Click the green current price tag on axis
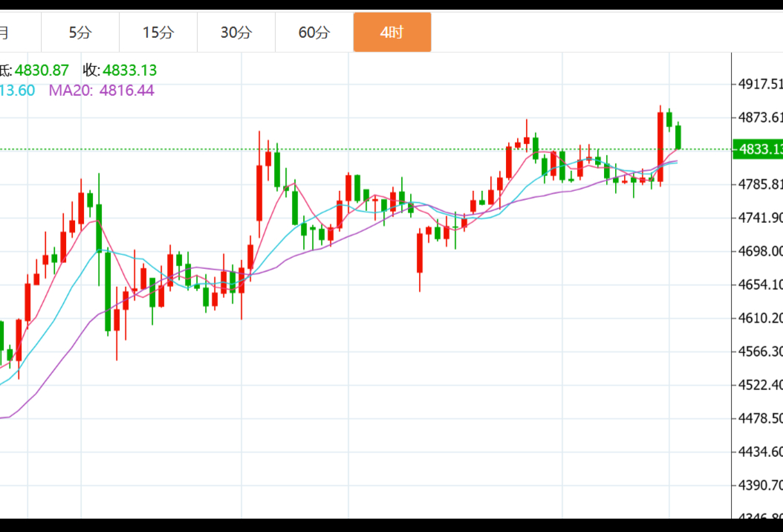Screen dimensions: 783x532 tap(758, 149)
